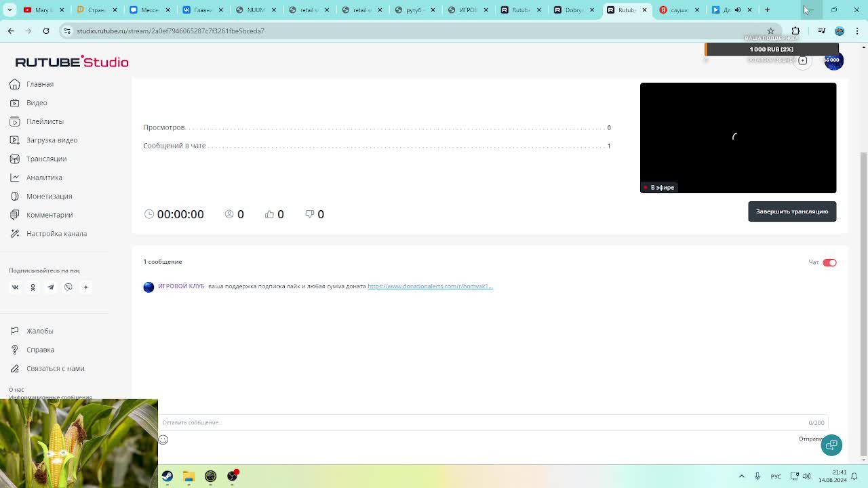Click the likes thumbs-up icon

coord(269,214)
